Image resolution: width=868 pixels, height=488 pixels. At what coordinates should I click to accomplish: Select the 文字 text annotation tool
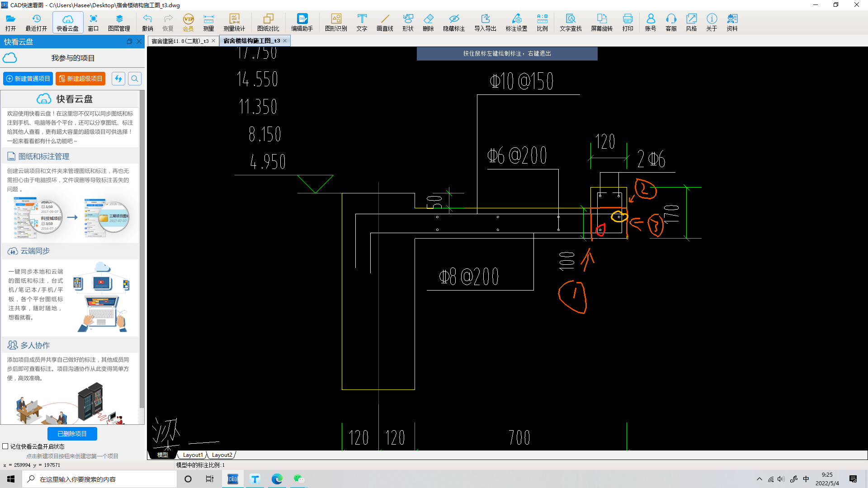coord(362,22)
